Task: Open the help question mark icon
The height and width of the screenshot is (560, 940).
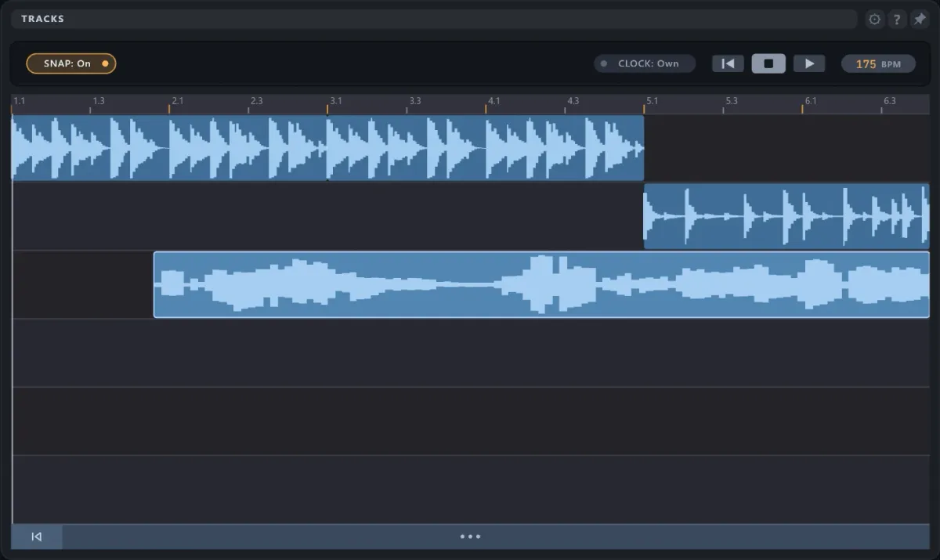Action: click(x=898, y=20)
